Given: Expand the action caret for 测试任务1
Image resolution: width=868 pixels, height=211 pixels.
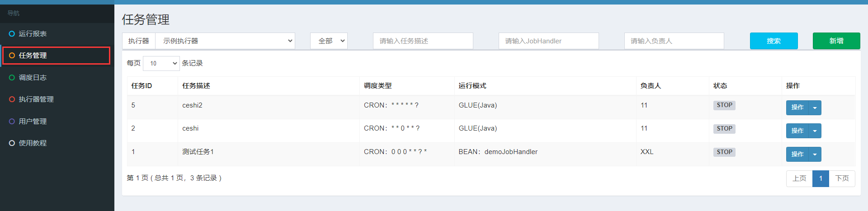Looking at the screenshot, I should pos(815,155).
